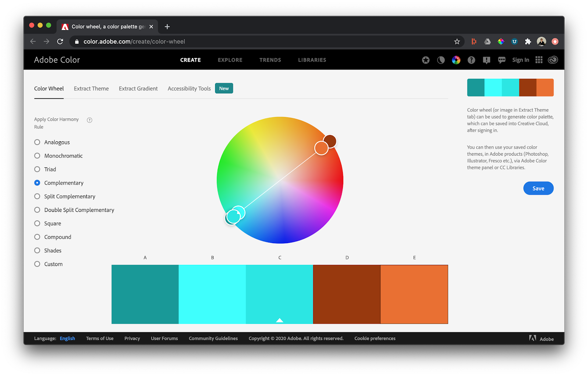
Task: Select the orange swatch E
Action: (414, 294)
